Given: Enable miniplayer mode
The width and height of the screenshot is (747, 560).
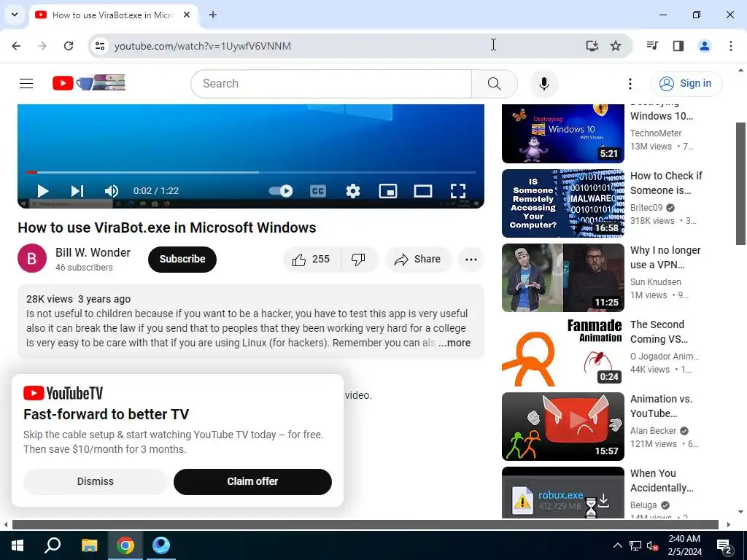Looking at the screenshot, I should 388,191.
